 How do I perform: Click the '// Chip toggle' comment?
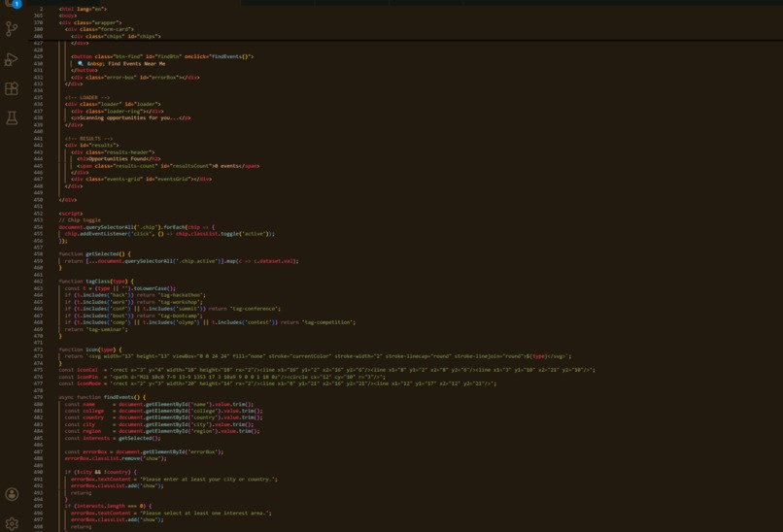[80, 220]
